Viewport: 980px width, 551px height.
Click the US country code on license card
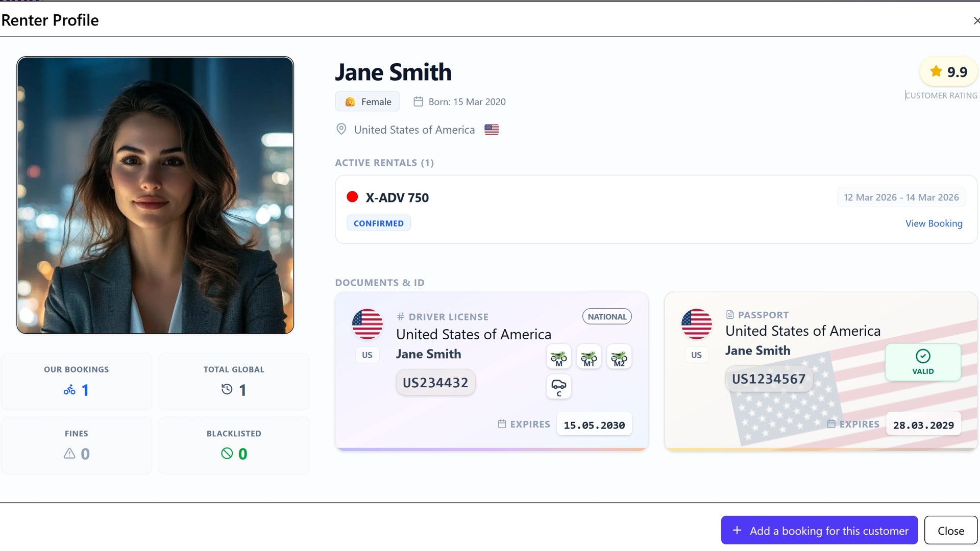[367, 355]
